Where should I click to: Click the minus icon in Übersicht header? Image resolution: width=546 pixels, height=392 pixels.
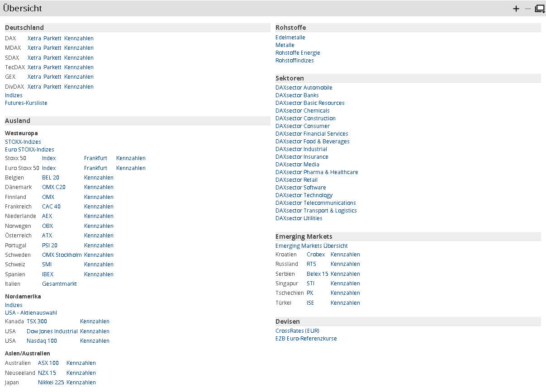tap(528, 9)
